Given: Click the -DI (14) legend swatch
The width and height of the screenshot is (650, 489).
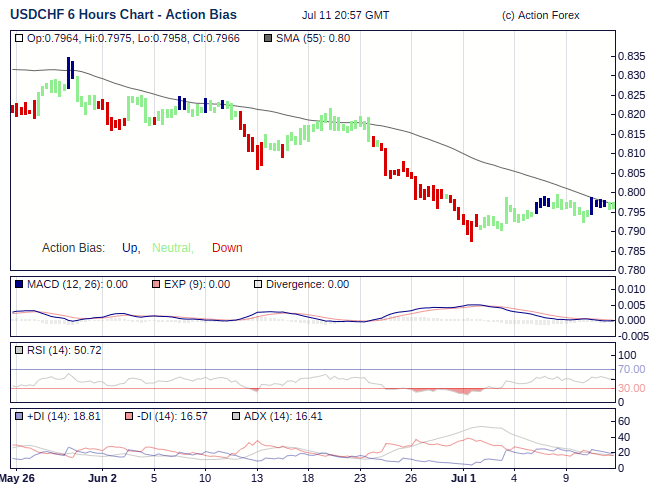Looking at the screenshot, I should tap(129, 416).
